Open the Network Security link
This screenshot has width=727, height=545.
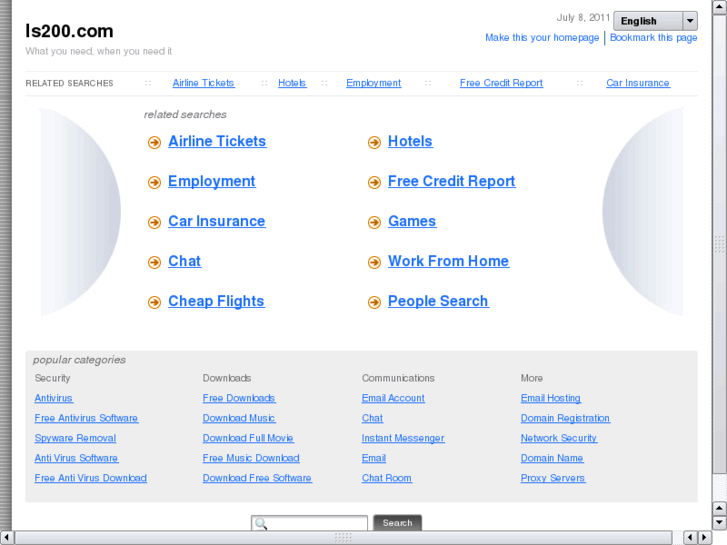(559, 438)
